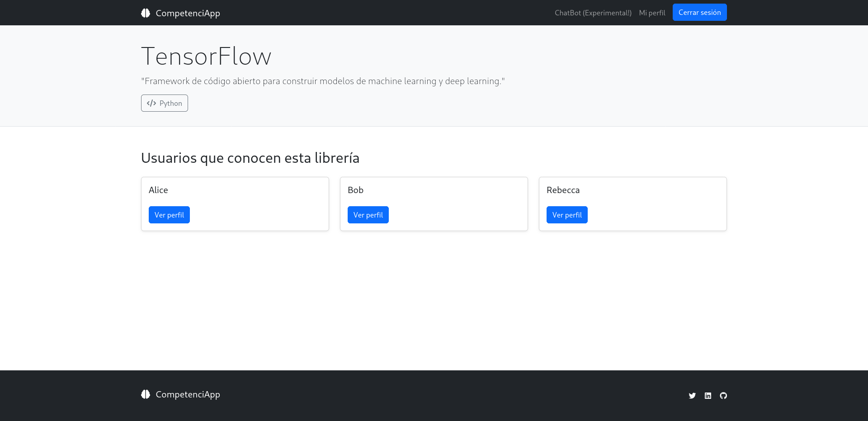868x421 pixels.
Task: Open the GitHub icon in the footer
Action: 723,396
